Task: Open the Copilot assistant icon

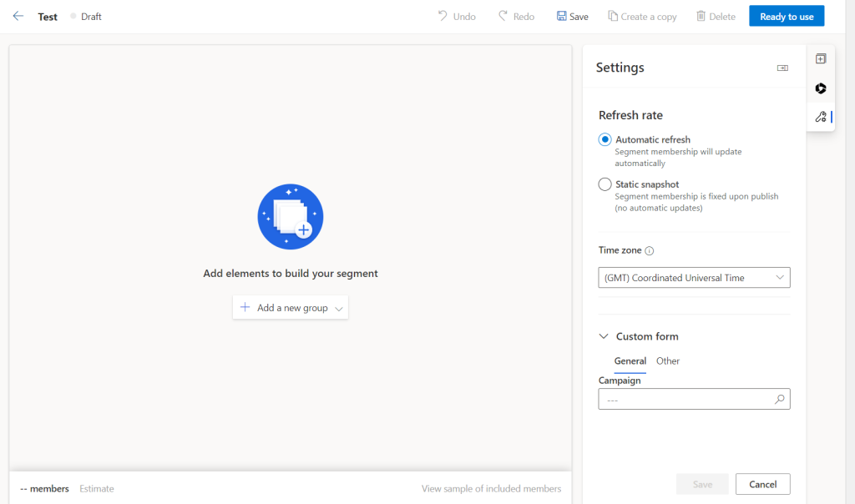Action: click(x=821, y=88)
